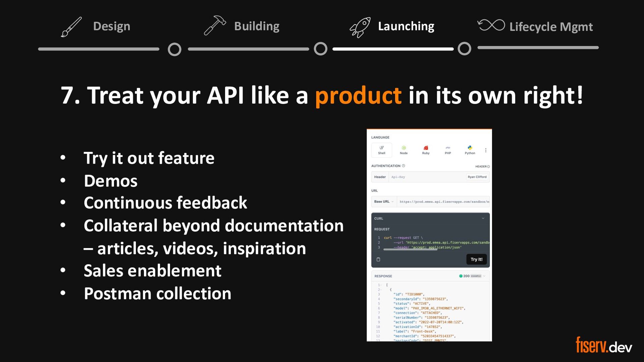The image size is (644, 362).
Task: Click the "label": "Front-Desk" response line
Action: [x=415, y=331]
